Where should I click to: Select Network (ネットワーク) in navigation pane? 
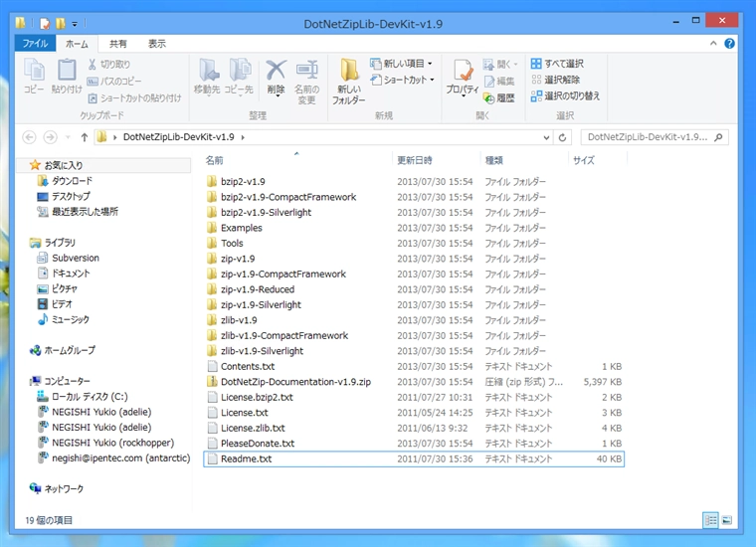(57, 488)
